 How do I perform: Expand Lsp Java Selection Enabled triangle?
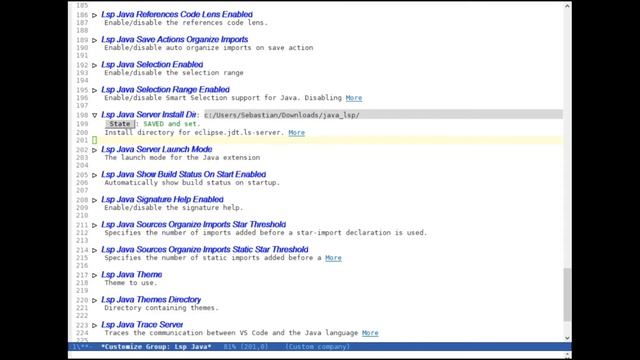point(94,65)
